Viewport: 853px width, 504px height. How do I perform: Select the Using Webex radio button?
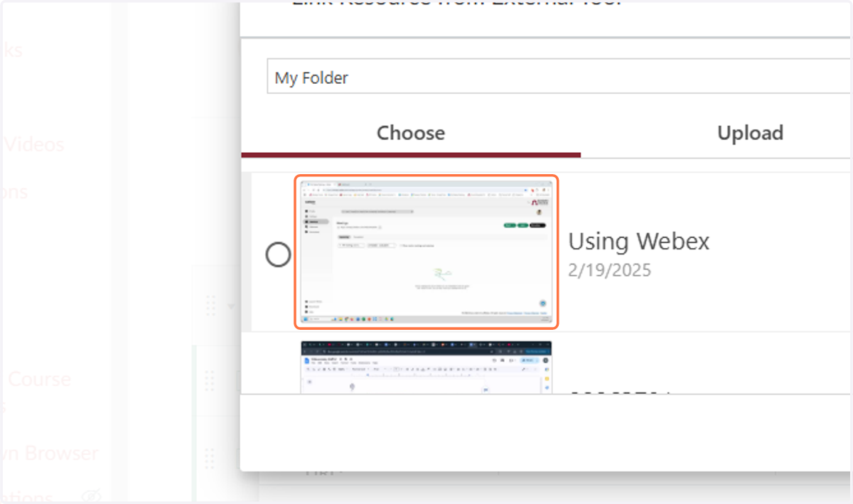point(278,254)
